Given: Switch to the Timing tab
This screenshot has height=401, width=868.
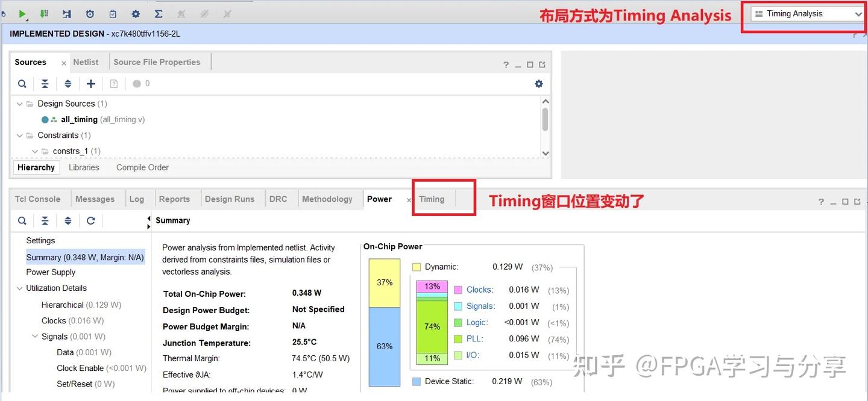Looking at the screenshot, I should (432, 199).
